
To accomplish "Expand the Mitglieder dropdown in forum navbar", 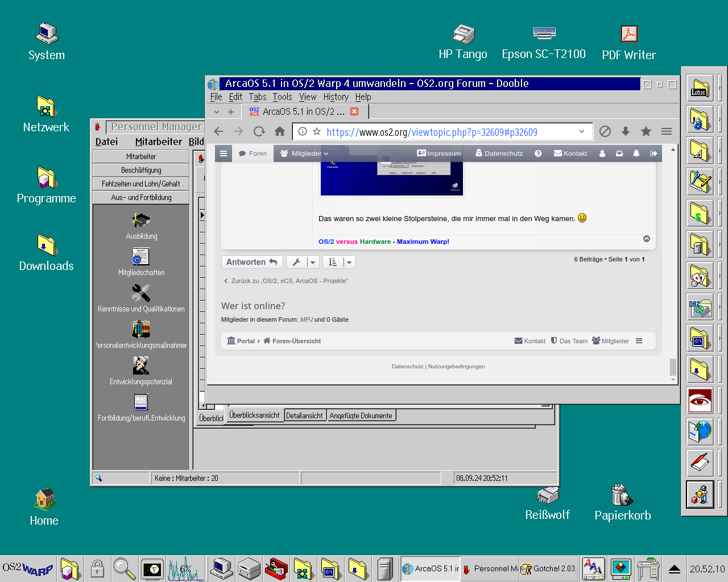I will [x=305, y=153].
